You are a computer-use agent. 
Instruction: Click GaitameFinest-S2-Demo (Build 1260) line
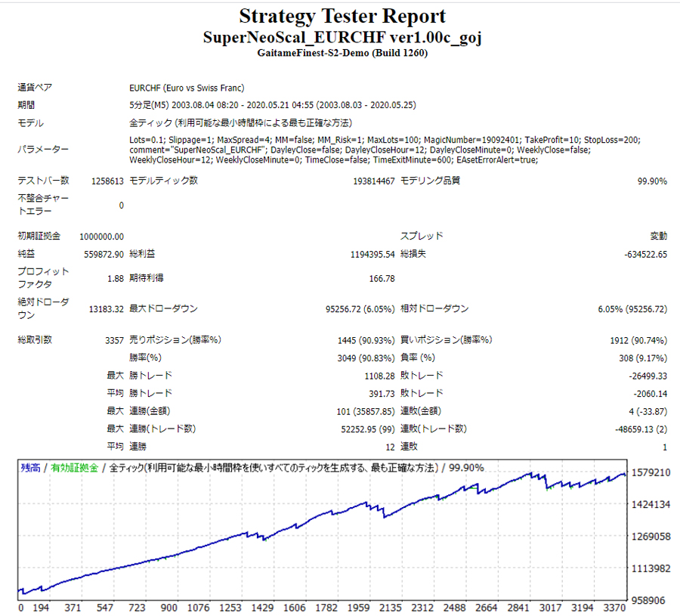[342, 53]
